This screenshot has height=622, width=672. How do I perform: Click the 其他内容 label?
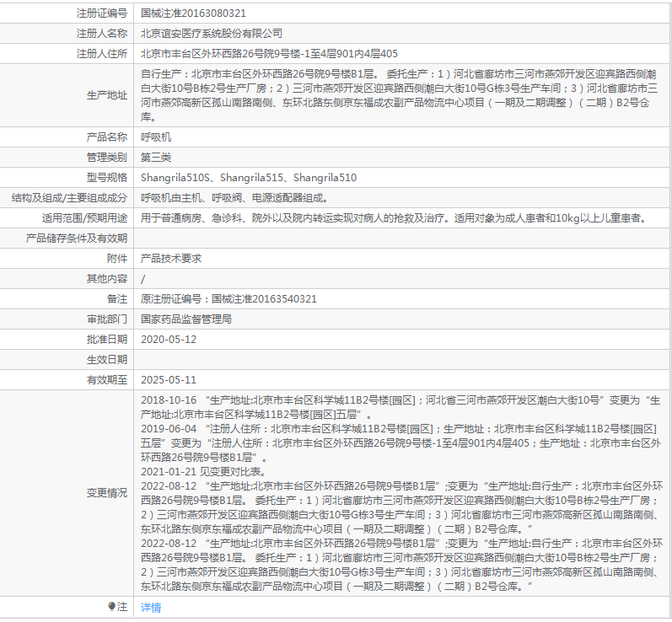tap(107, 278)
